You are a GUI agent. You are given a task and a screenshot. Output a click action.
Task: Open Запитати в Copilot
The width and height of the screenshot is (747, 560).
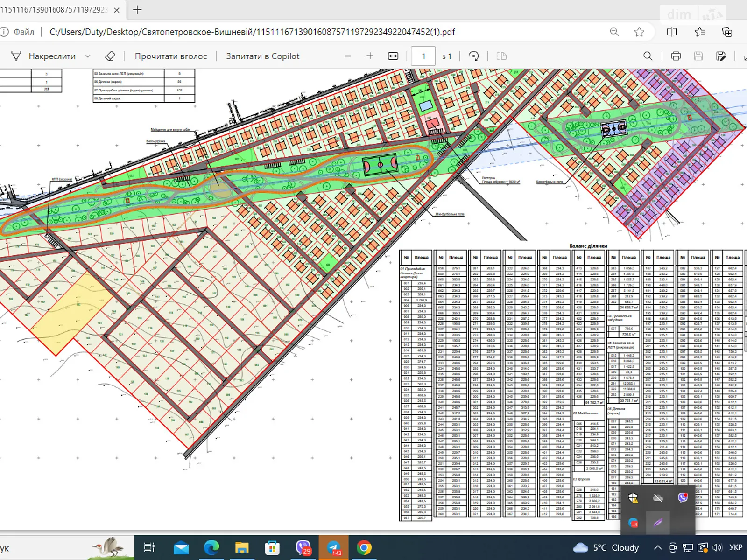coord(263,56)
